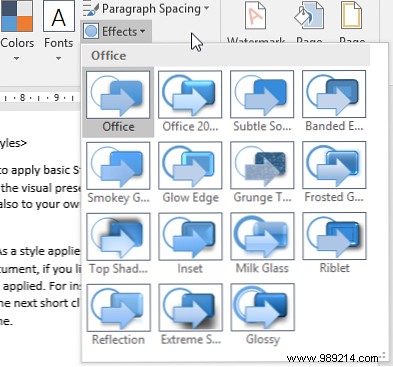393x367 pixels.
Task: Open the Paragraph Spacing dropdown
Action: 146,9
